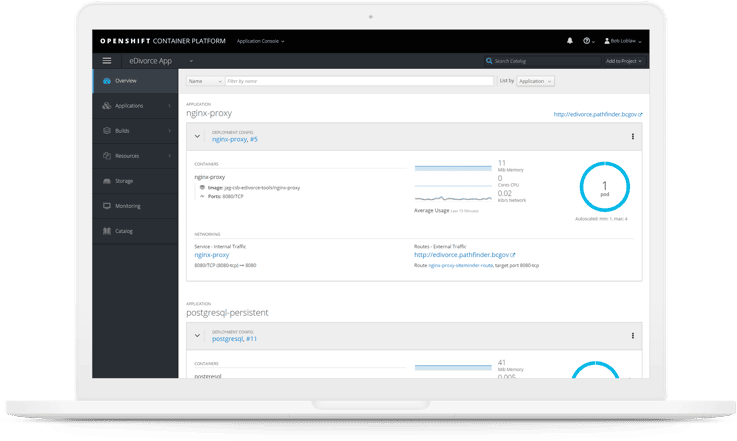Open Storage in the sidebar
This screenshot has width=737, height=441.
pos(135,181)
